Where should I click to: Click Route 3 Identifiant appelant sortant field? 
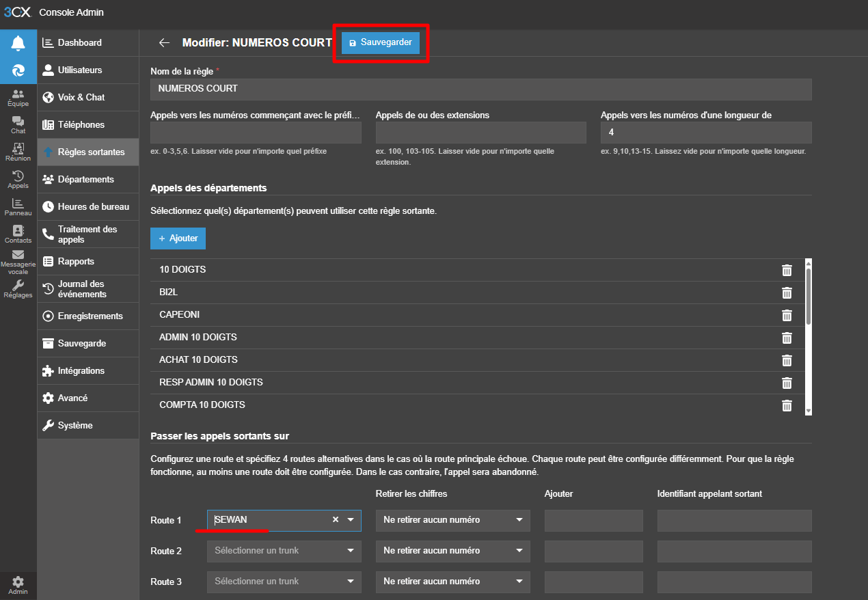[x=735, y=582]
